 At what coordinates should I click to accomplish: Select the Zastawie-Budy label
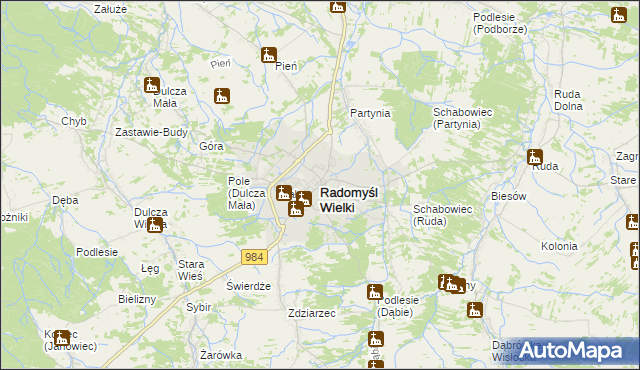[151, 133]
